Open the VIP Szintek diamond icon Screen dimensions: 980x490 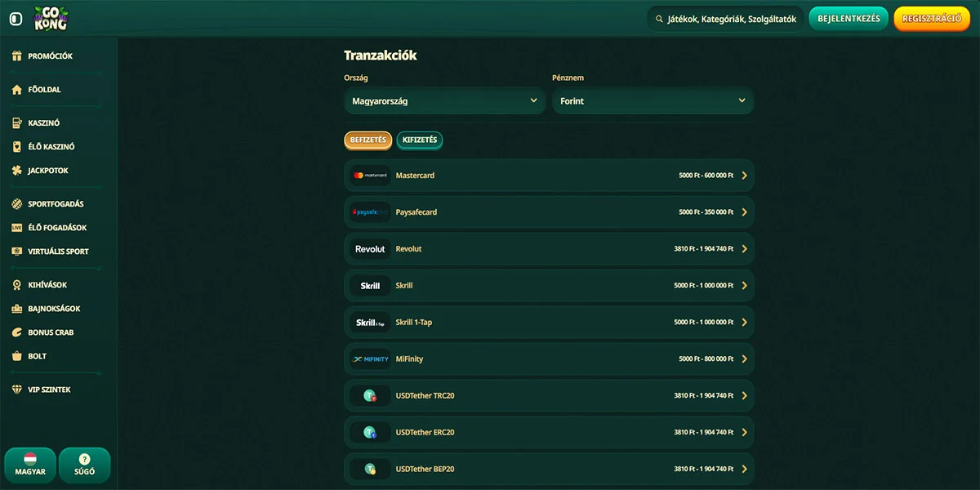coord(16,390)
